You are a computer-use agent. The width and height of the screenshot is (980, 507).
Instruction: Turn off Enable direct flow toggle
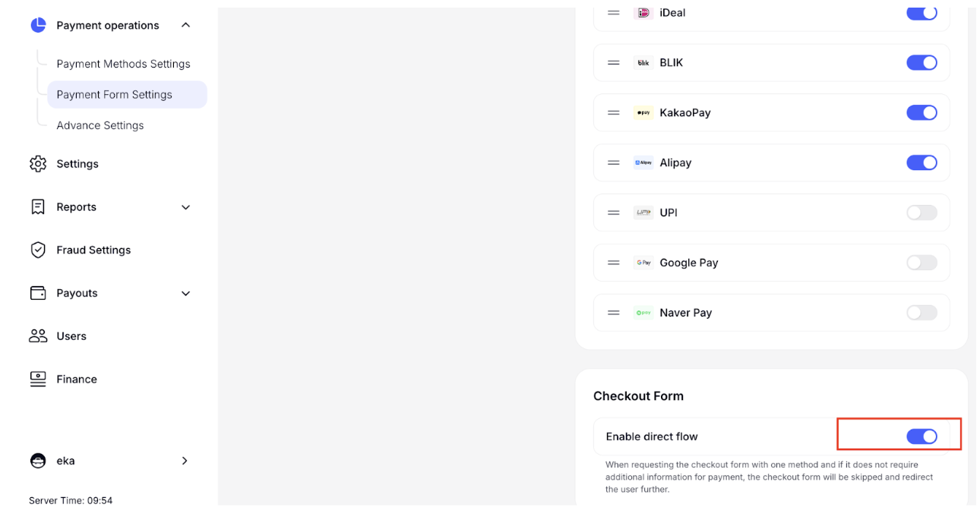pos(922,436)
